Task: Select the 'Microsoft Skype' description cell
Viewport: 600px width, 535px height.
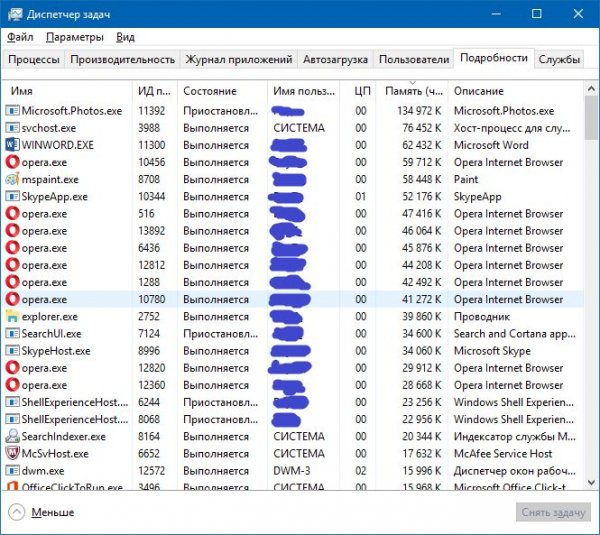Action: [x=492, y=351]
